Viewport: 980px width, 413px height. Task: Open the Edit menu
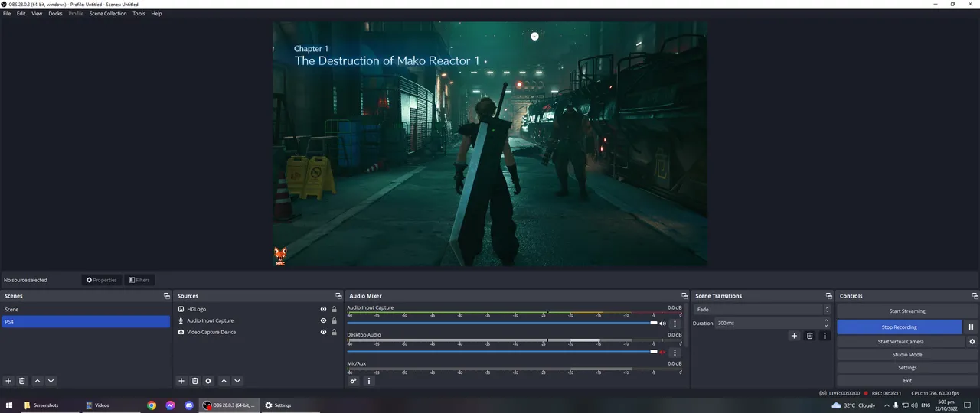click(21, 14)
